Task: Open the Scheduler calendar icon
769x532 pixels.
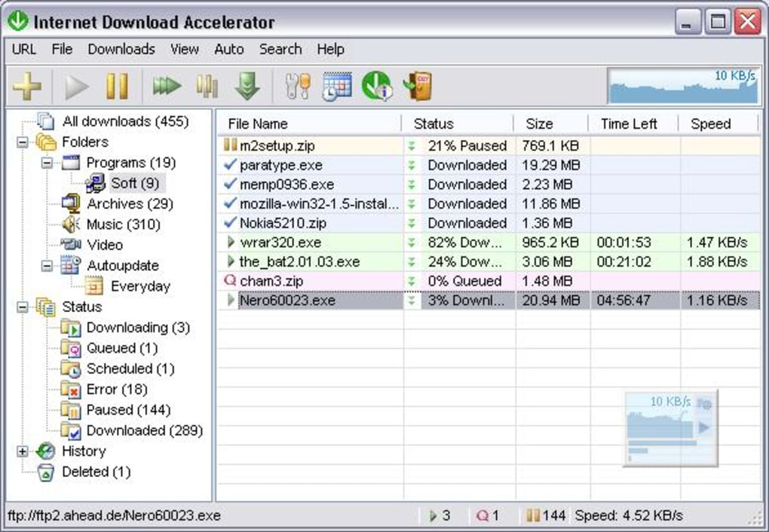Action: (x=336, y=85)
